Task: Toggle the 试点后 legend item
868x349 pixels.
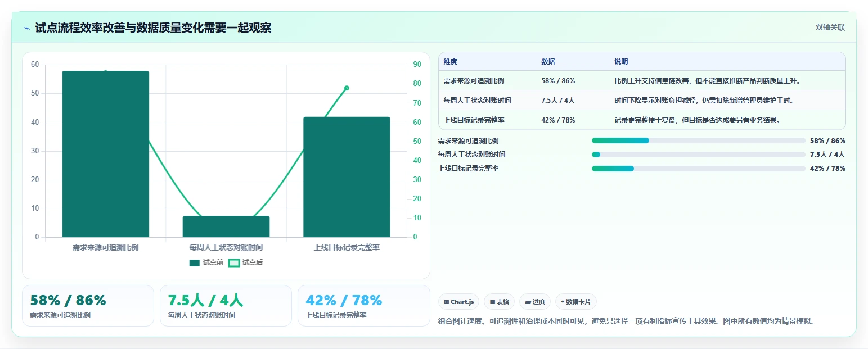Action: (246, 262)
